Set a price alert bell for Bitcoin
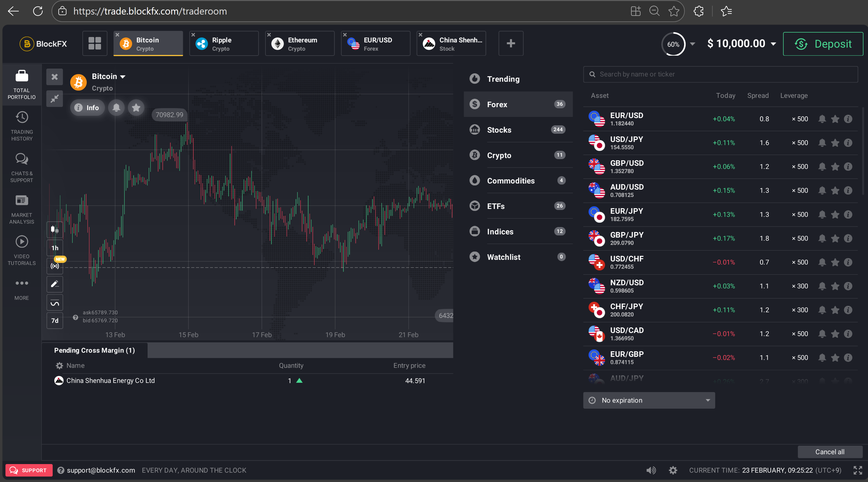Image resolution: width=868 pixels, height=482 pixels. 116,108
